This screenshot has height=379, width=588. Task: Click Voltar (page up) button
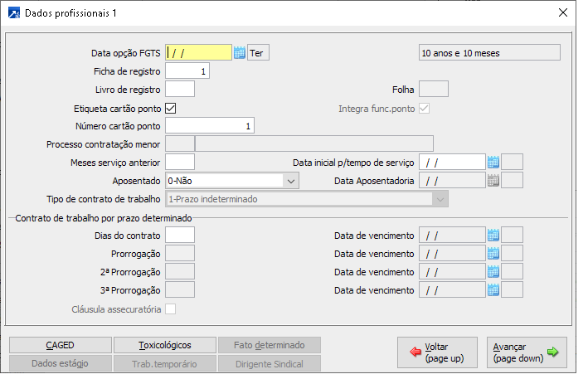(x=437, y=352)
